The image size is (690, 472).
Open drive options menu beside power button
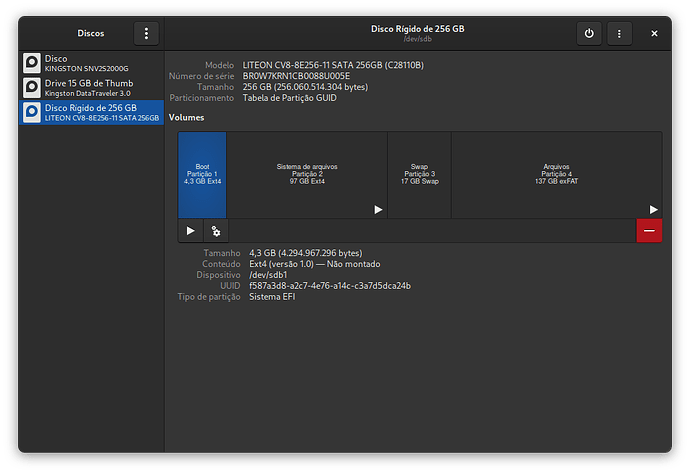618,34
